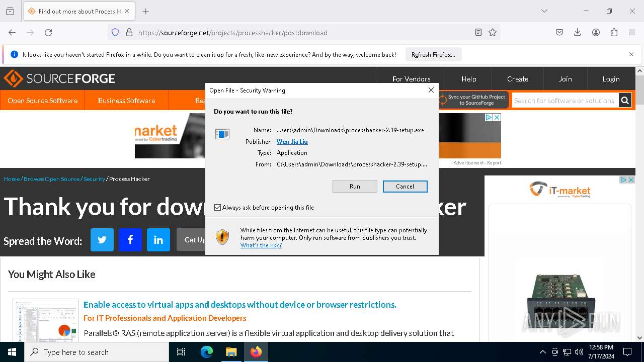Share on LinkedIn icon
This screenshot has height=362, width=644.
[158, 240]
